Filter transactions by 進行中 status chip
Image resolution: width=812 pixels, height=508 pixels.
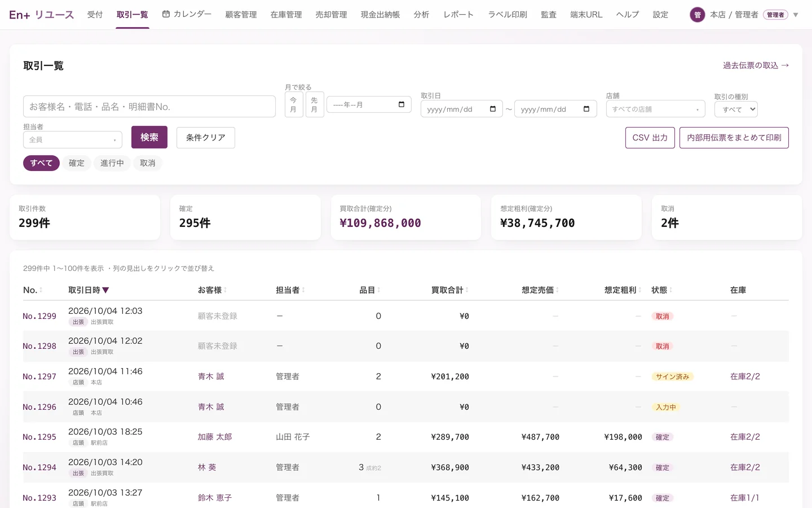click(x=112, y=163)
